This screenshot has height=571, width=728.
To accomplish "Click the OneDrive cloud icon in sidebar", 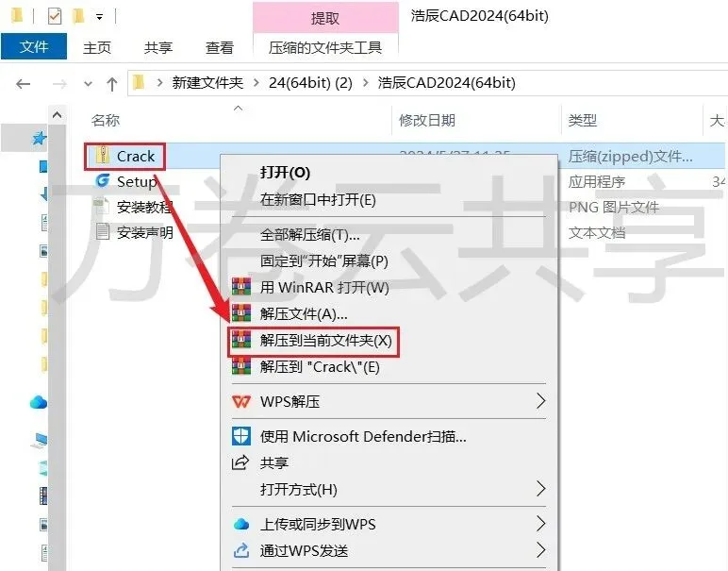I will (39, 402).
